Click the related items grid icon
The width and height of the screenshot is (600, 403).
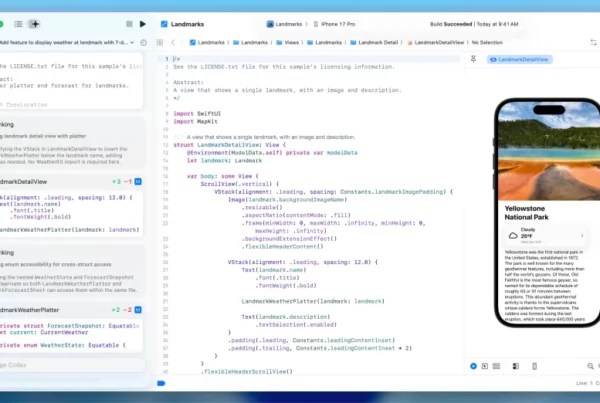(x=160, y=43)
